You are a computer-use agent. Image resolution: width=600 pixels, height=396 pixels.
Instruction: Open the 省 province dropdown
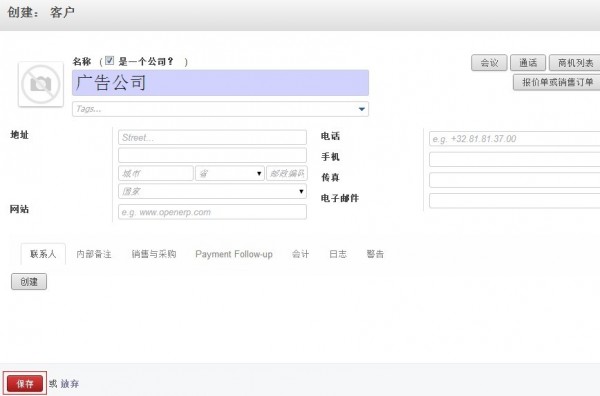[x=230, y=173]
